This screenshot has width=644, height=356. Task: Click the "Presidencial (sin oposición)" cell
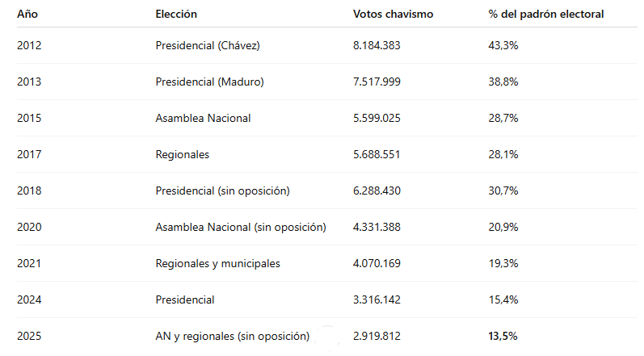[222, 191]
